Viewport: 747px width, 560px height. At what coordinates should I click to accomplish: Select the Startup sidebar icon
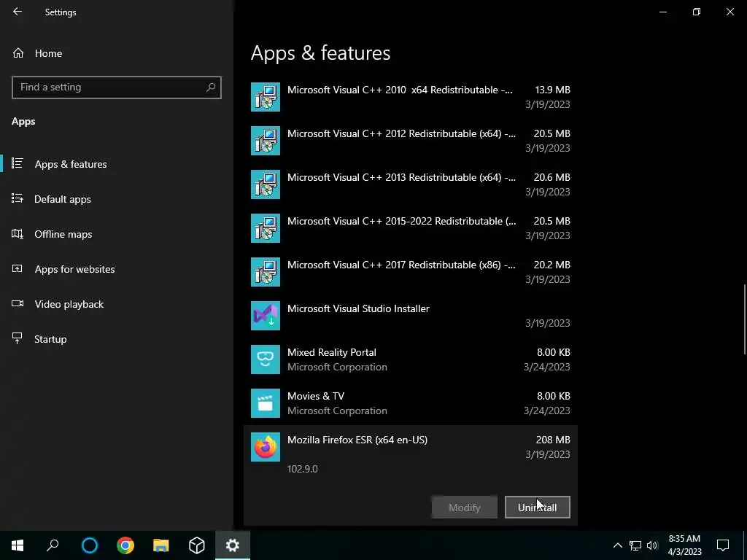(18, 338)
